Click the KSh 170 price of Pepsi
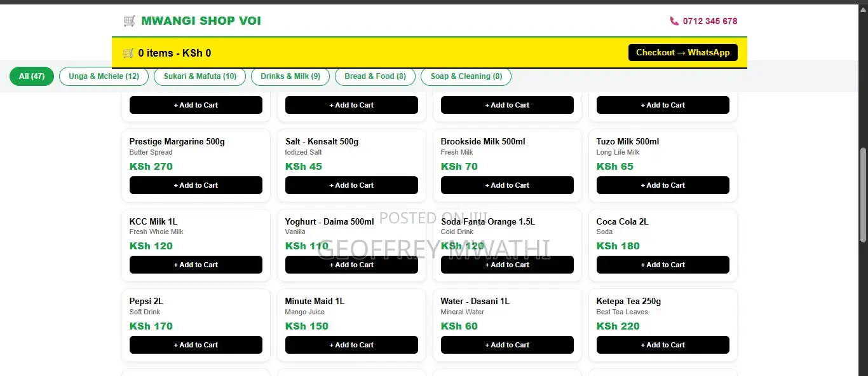 [x=151, y=326]
